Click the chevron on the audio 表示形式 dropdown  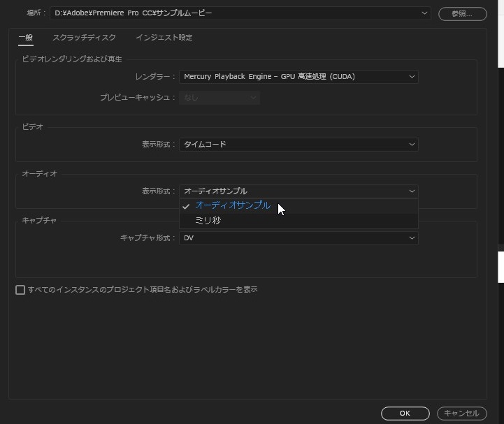tap(412, 191)
